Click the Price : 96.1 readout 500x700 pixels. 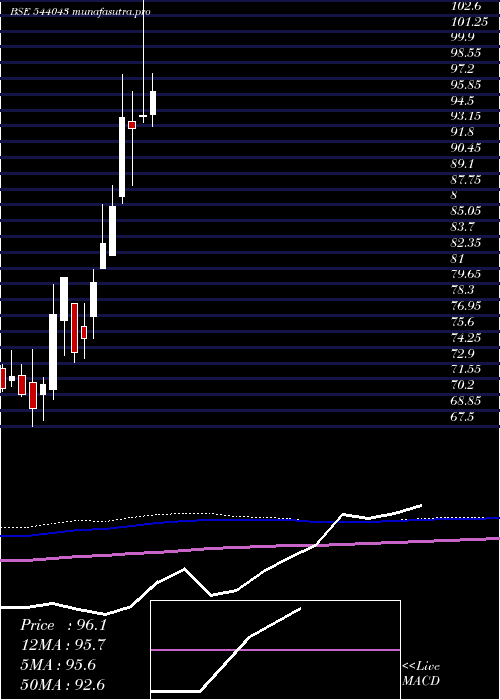tap(63, 625)
